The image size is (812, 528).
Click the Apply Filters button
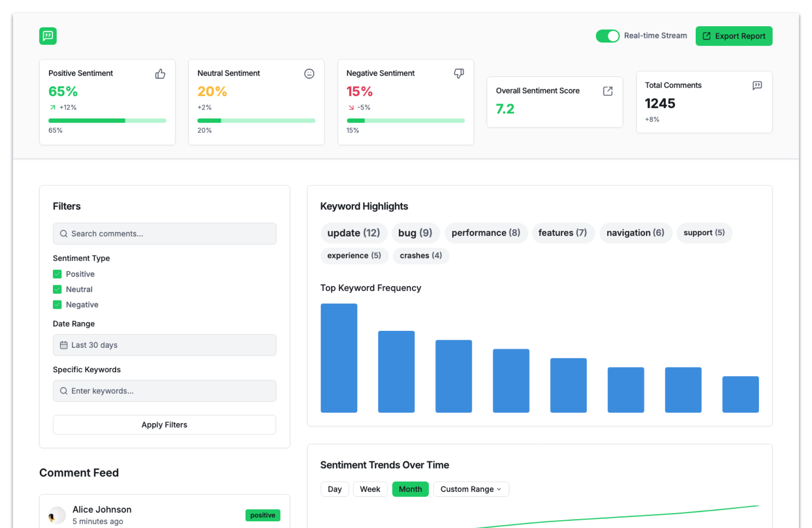(x=164, y=425)
